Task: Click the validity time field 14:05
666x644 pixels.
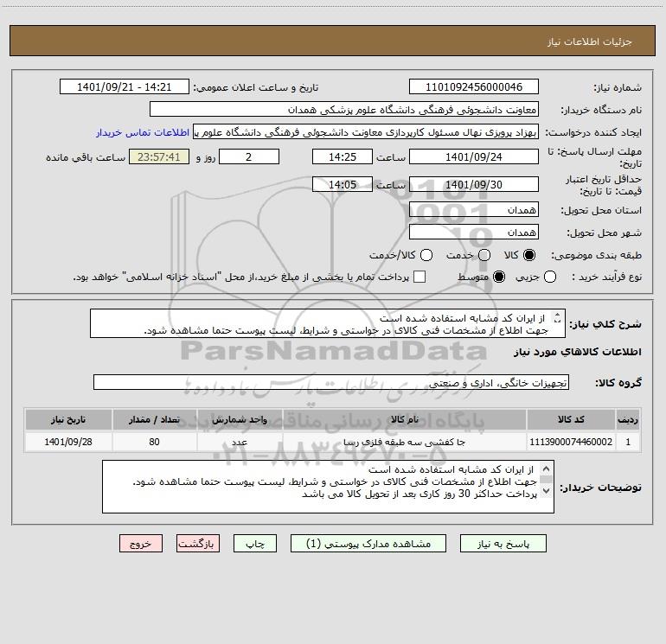Action: tap(343, 184)
